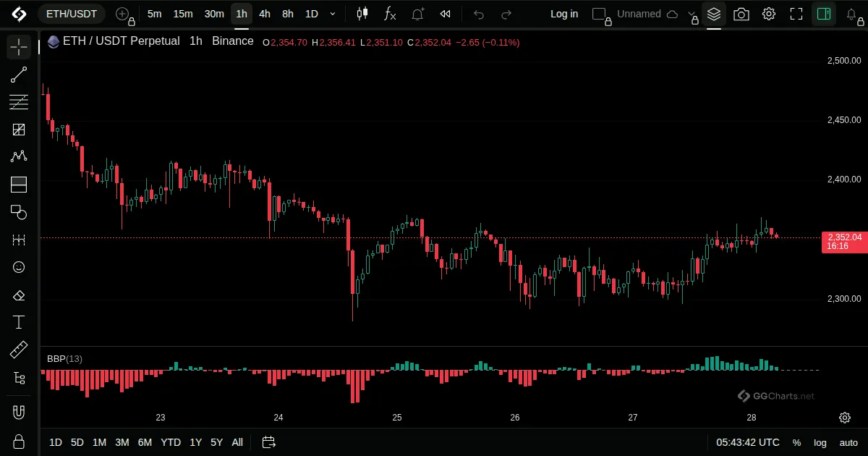Set range to 6M
The width and height of the screenshot is (868, 456).
pos(145,442)
